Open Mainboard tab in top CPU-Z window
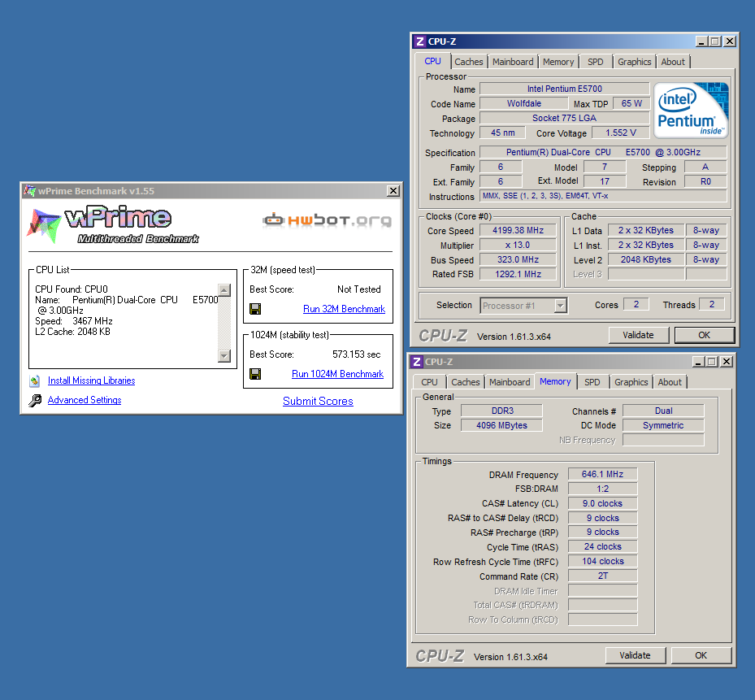The image size is (755, 700). point(513,62)
